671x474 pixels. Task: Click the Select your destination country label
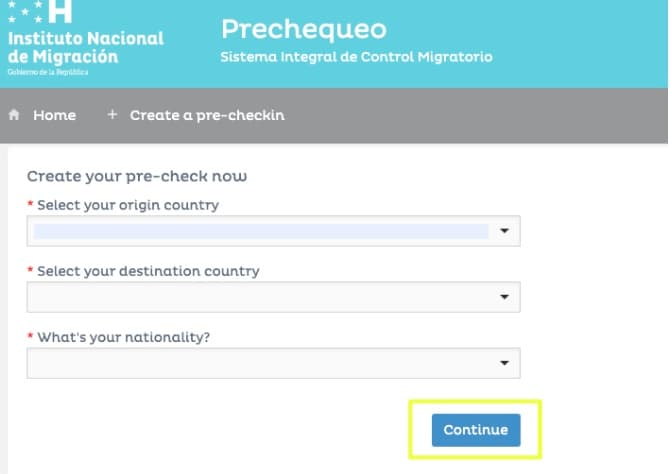[148, 271]
